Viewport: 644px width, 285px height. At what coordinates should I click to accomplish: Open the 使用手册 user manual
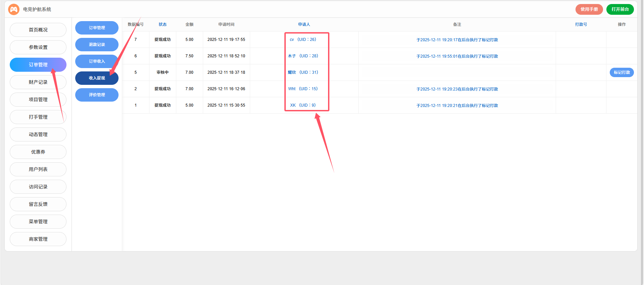coord(589,9)
